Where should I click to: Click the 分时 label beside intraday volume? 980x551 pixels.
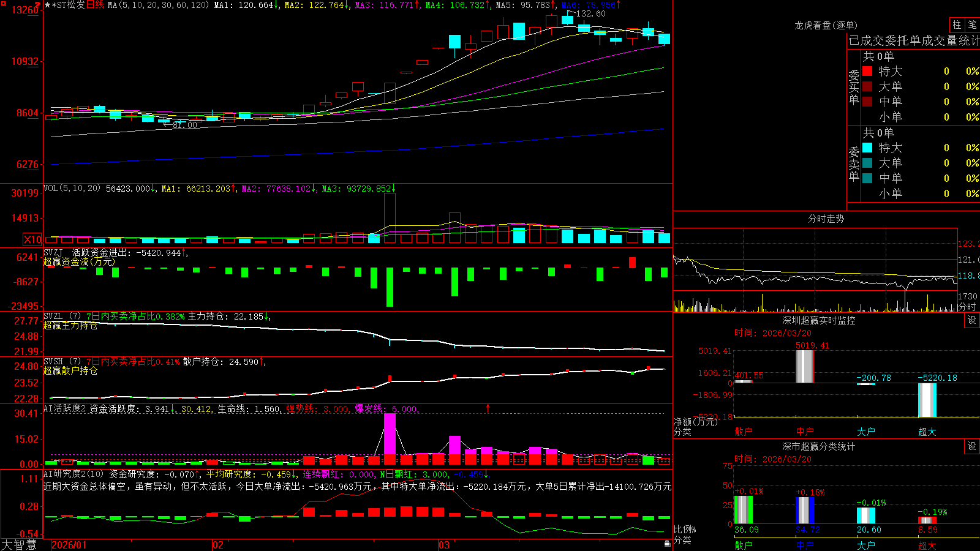(967, 307)
